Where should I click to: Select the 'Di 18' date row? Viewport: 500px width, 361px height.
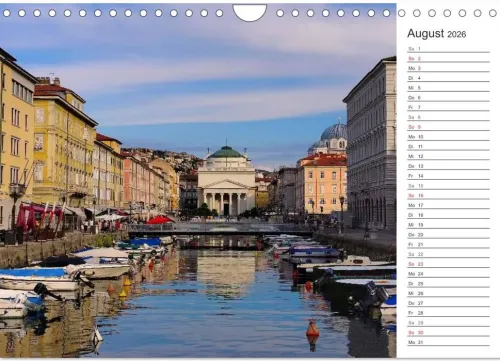tap(448, 215)
